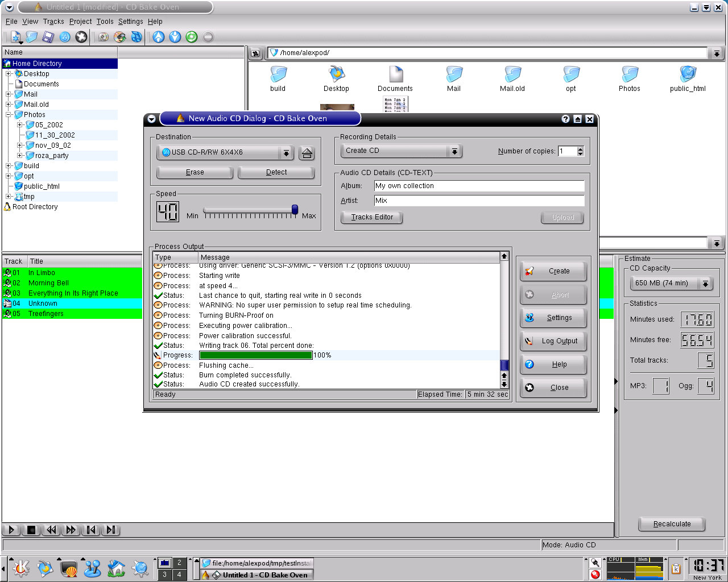Click the Tracks Editor button

coord(372,217)
